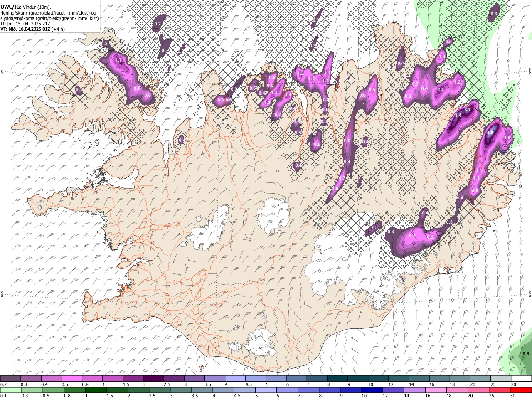Select the lower legend swatch labeled 0.3
This screenshot has height=399, width=532.
(x=33, y=390)
